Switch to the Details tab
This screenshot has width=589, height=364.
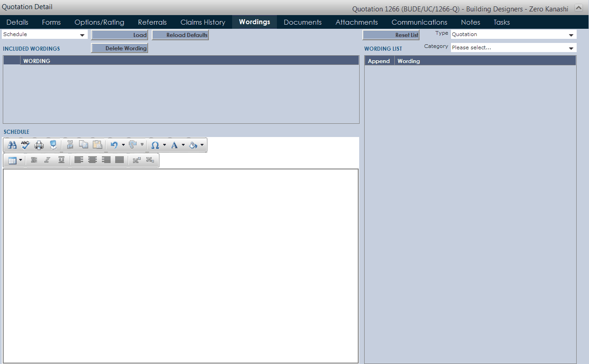(17, 22)
